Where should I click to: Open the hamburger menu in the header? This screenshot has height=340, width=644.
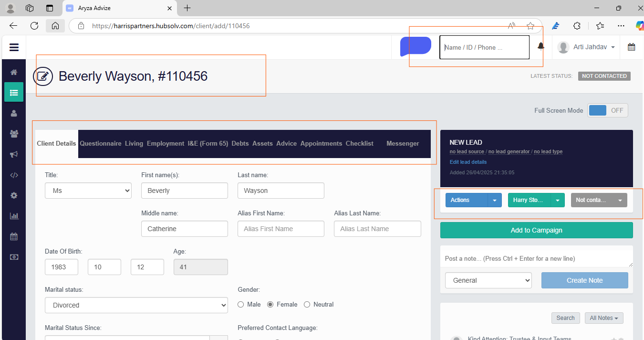(14, 47)
